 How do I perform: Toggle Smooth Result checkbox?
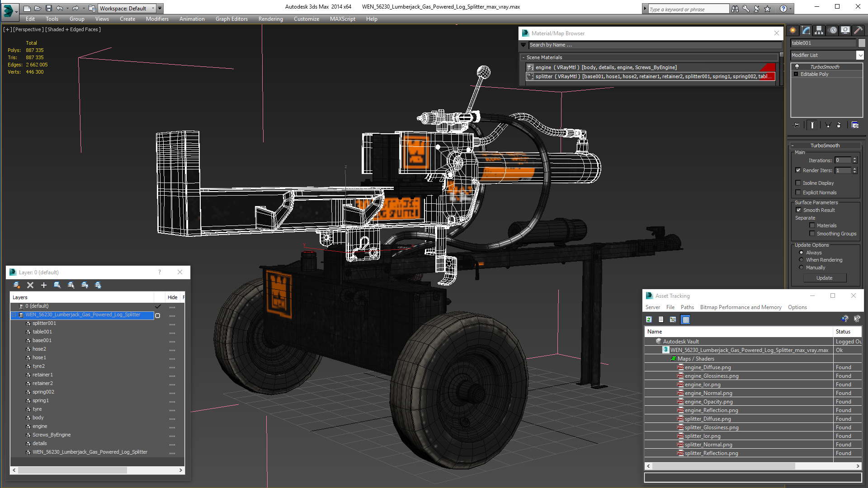[x=798, y=210]
